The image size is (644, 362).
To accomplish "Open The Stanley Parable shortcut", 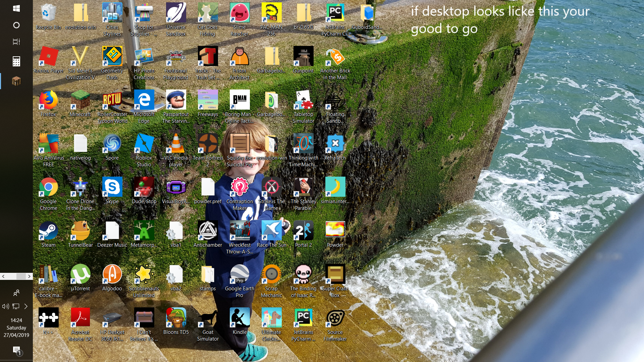I will (303, 187).
